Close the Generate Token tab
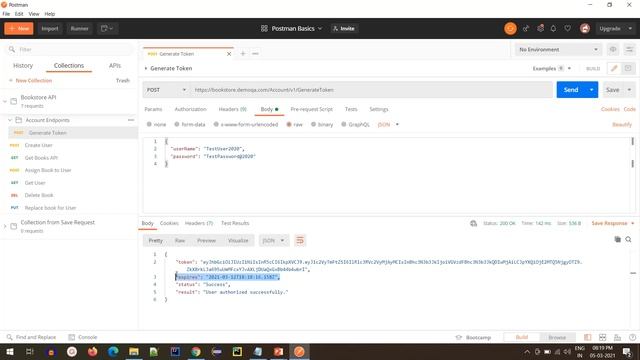Screen dimensions: 640x360 [229, 54]
